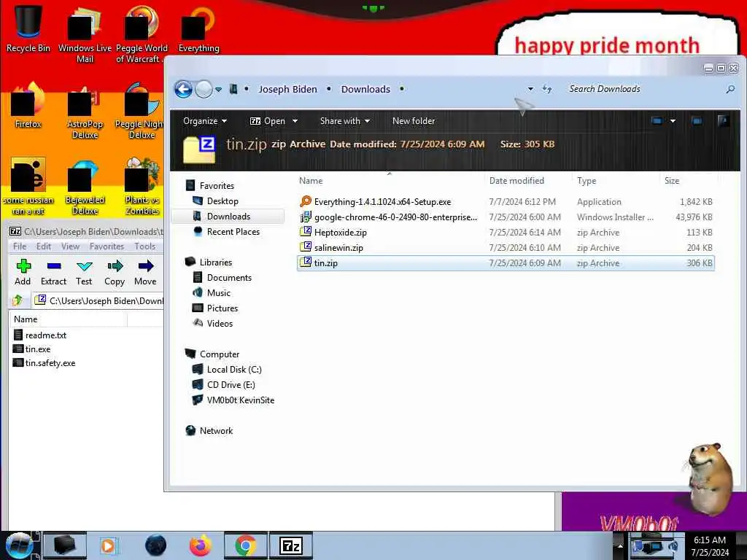Click Firefox icon on the taskbar

point(201,545)
